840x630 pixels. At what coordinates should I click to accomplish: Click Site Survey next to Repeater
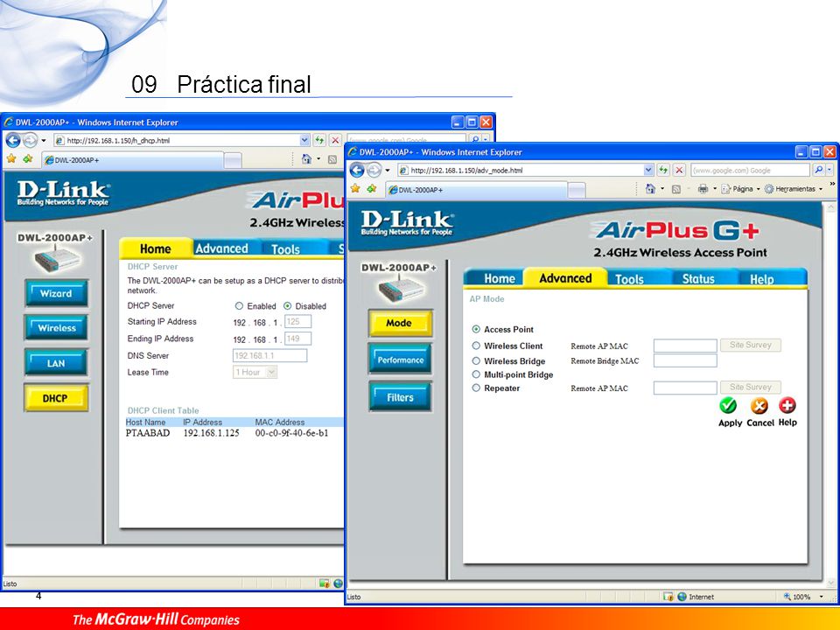(x=751, y=387)
